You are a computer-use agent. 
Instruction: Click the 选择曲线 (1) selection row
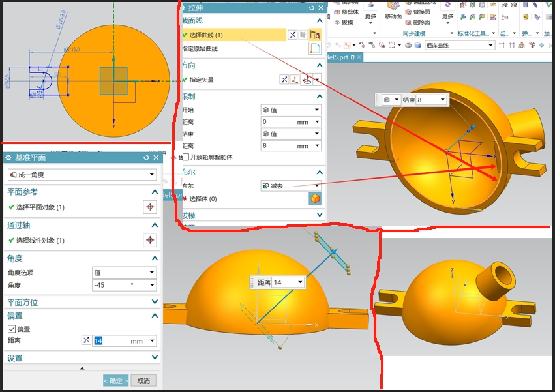[233, 35]
